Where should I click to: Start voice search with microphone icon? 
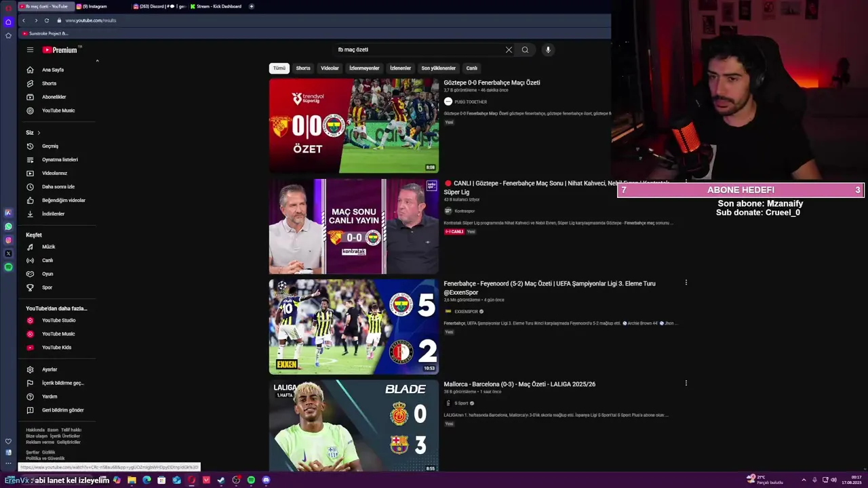tap(548, 49)
